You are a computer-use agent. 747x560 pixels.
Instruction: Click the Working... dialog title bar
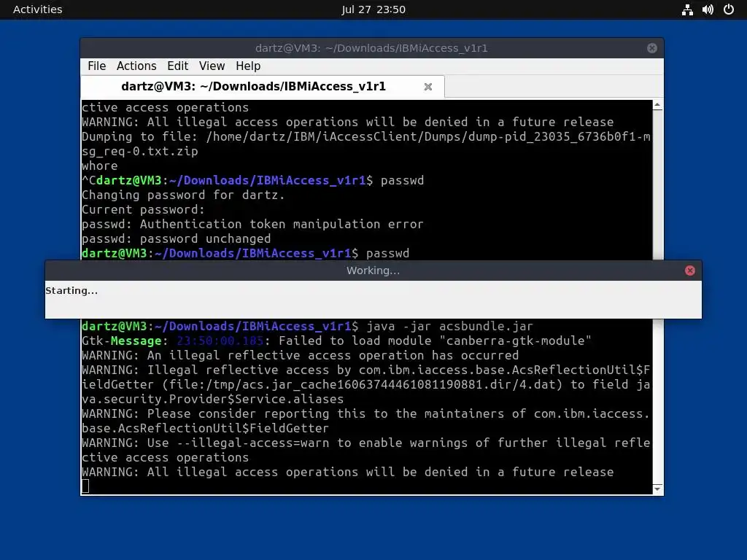[x=373, y=271]
